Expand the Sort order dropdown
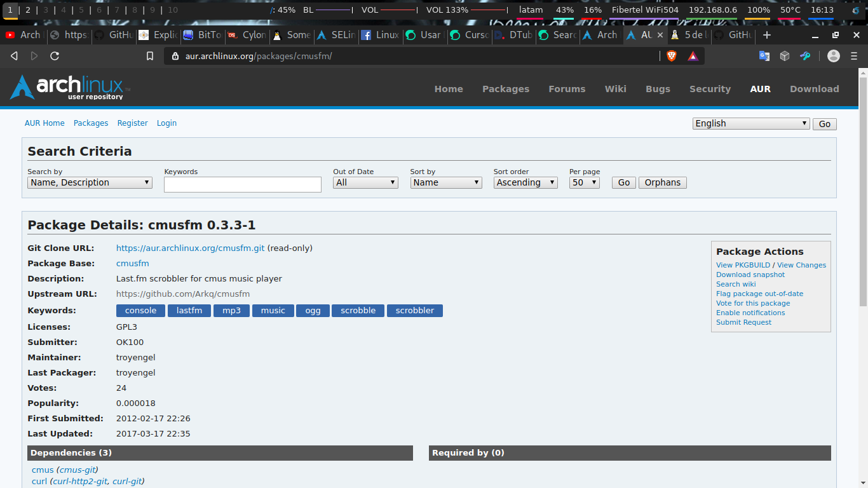The height and width of the screenshot is (488, 868). click(526, 182)
